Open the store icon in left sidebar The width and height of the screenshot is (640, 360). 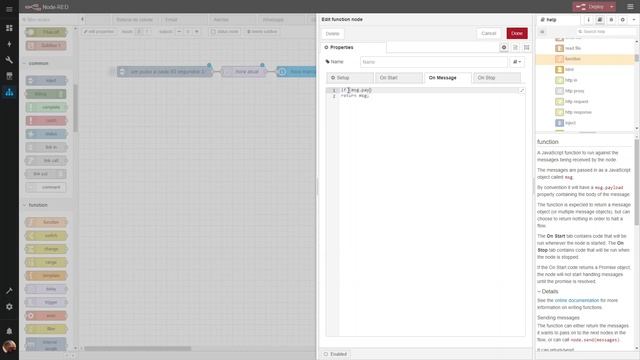coord(9,76)
